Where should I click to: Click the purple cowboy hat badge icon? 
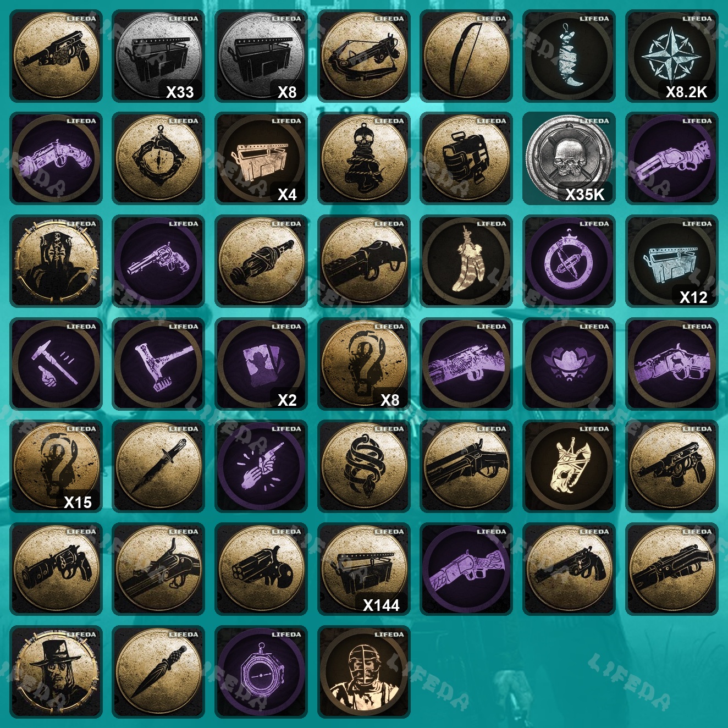569,363
